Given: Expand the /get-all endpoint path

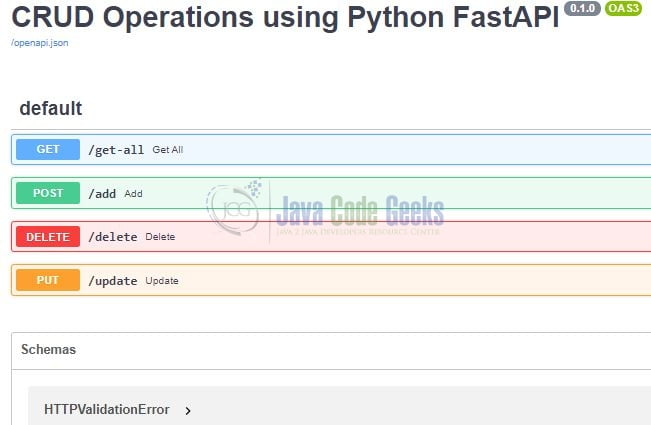Looking at the screenshot, I should point(116,150).
